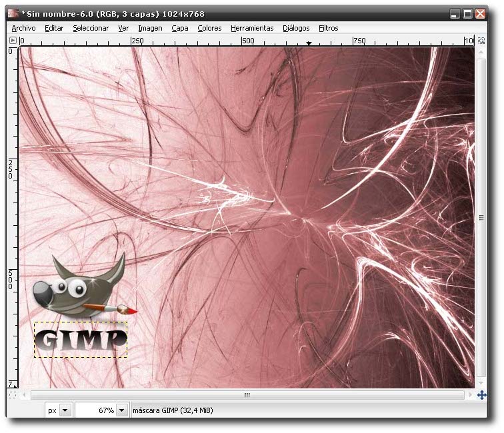Open the Diálogos menu

coord(296,28)
